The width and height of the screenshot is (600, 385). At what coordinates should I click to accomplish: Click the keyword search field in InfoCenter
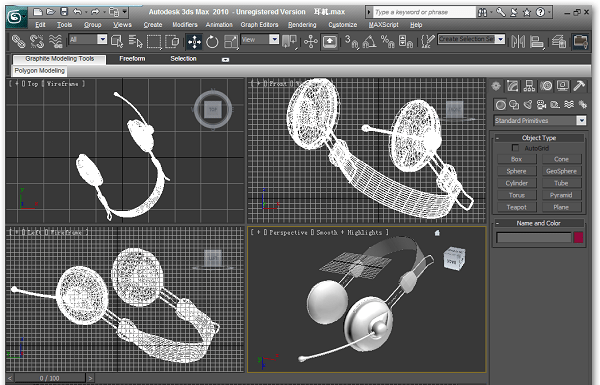coord(424,12)
